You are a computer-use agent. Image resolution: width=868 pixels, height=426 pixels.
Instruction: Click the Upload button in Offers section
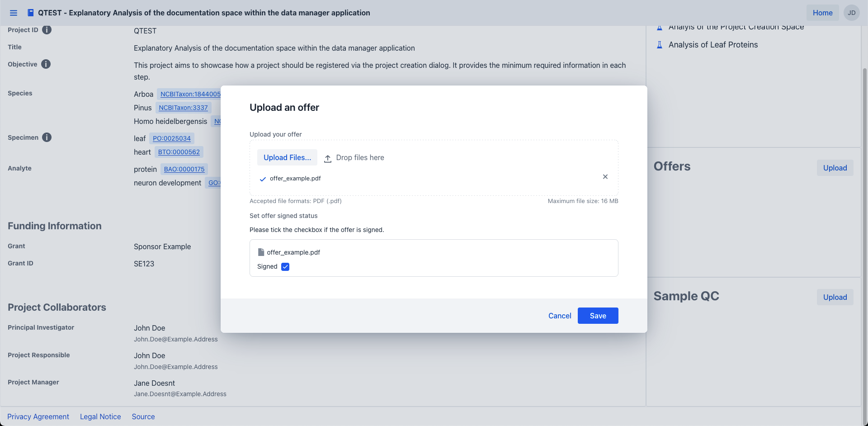[x=835, y=168]
